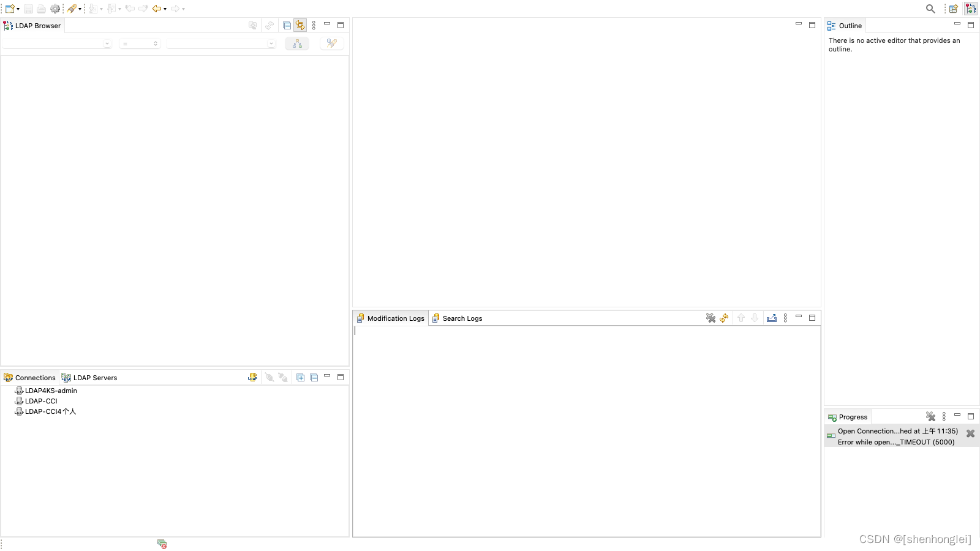Open the New wizard dropdown arrow
Viewport: 980px width, 551px height.
point(18,9)
